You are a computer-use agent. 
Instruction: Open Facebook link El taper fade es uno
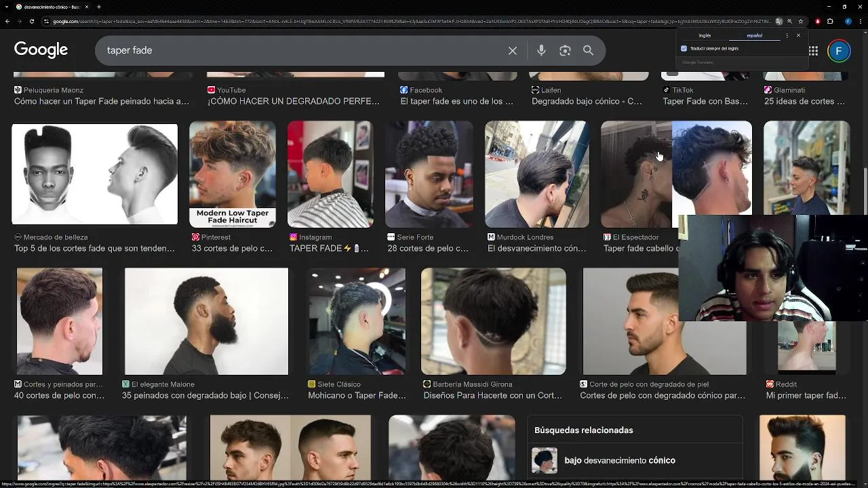click(457, 102)
